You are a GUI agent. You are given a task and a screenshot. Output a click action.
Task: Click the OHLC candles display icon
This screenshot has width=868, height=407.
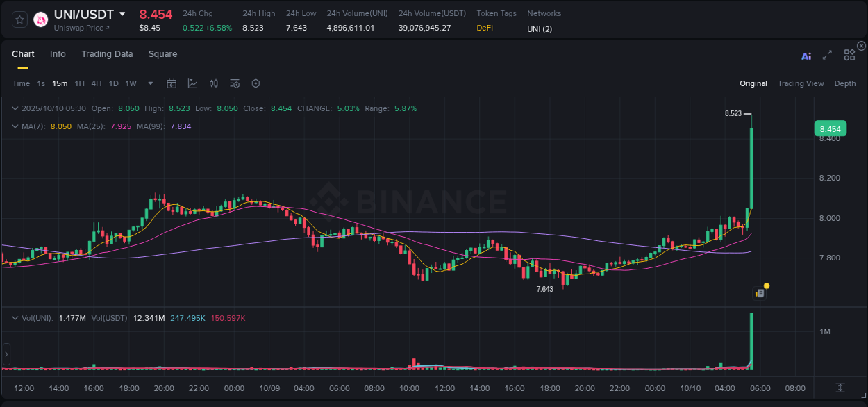[213, 83]
